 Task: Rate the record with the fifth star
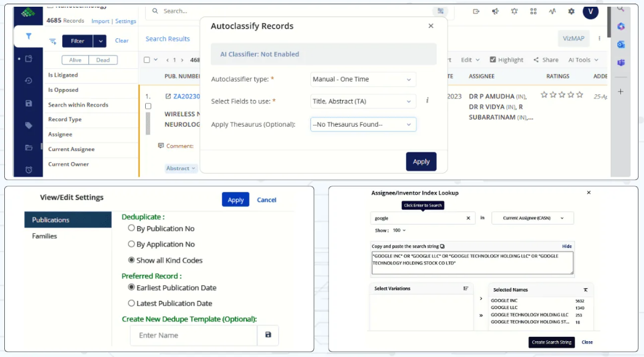pos(580,95)
